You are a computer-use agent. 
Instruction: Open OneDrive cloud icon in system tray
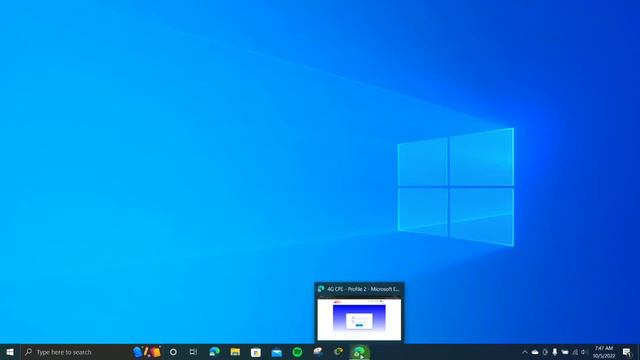(x=535, y=352)
